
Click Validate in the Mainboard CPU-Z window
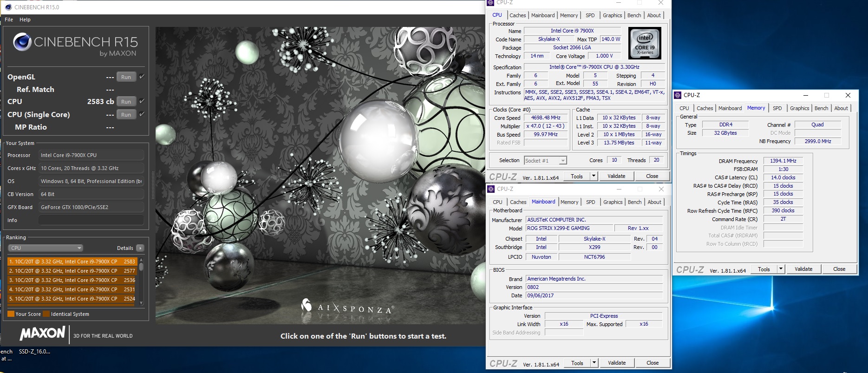coord(617,363)
